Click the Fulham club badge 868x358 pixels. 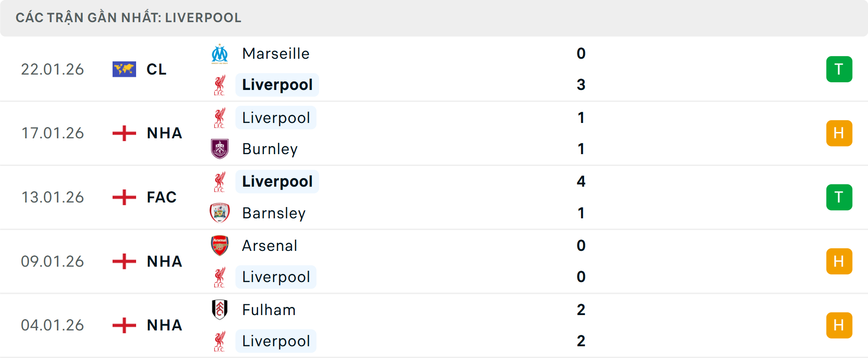click(x=220, y=310)
